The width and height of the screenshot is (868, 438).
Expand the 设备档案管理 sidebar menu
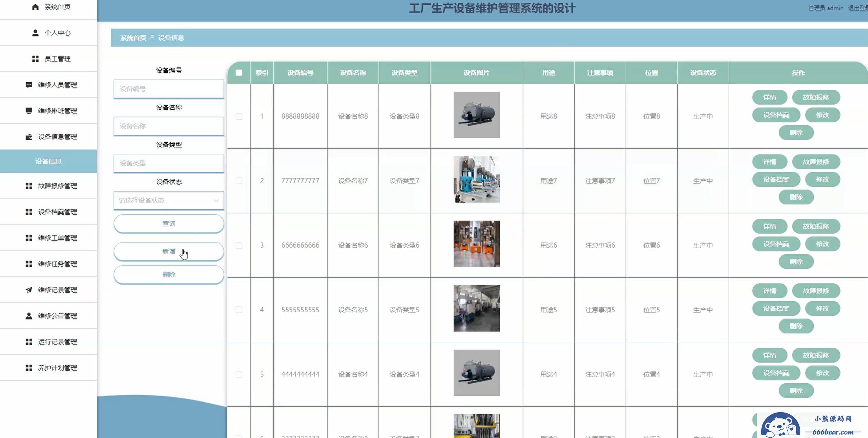pyautogui.click(x=57, y=212)
